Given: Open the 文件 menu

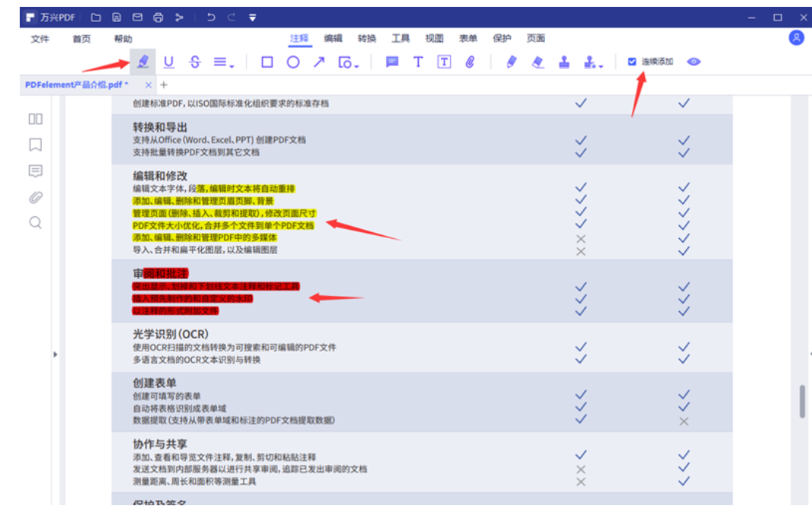Looking at the screenshot, I should tap(39, 39).
